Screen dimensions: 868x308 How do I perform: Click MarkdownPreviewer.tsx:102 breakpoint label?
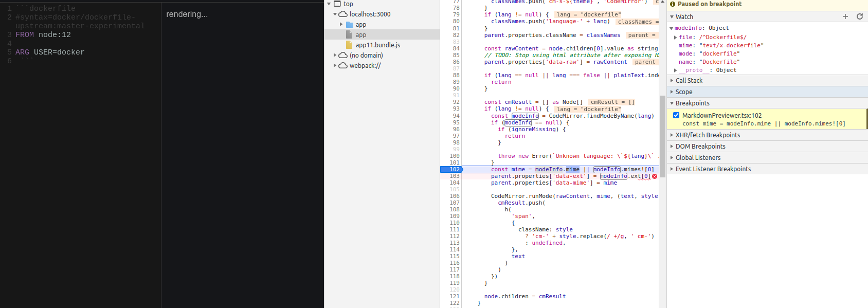[x=722, y=116]
